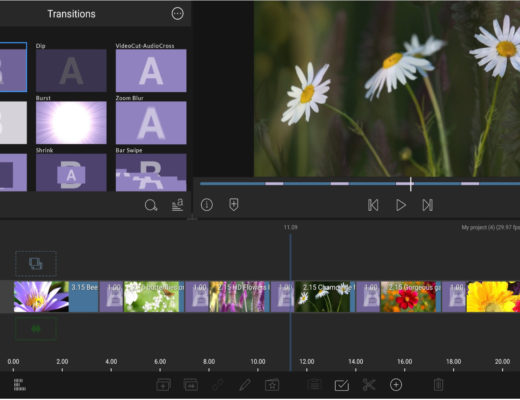Image resolution: width=520 pixels, height=400 pixels.
Task: Click transition between HD Flowers and Chamomile
Action: click(283, 297)
